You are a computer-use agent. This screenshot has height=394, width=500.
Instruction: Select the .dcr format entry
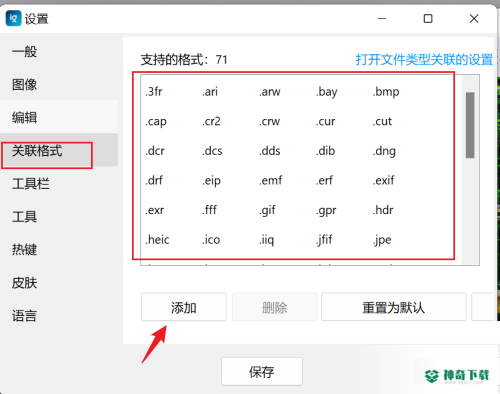(155, 151)
